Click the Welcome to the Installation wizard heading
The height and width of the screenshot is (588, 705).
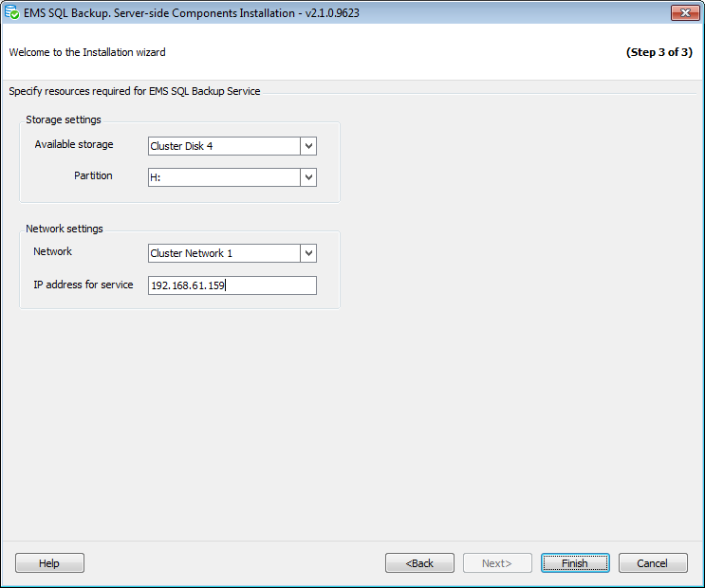tap(87, 52)
